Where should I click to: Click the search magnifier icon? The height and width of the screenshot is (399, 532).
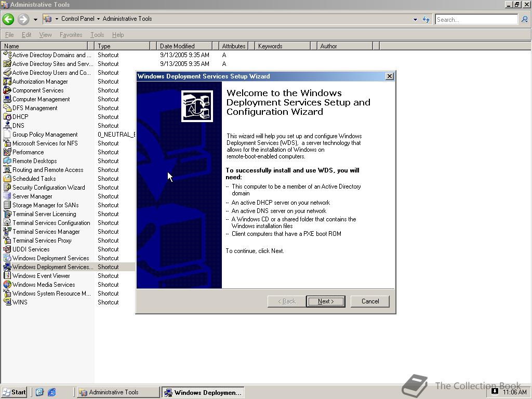coord(525,19)
